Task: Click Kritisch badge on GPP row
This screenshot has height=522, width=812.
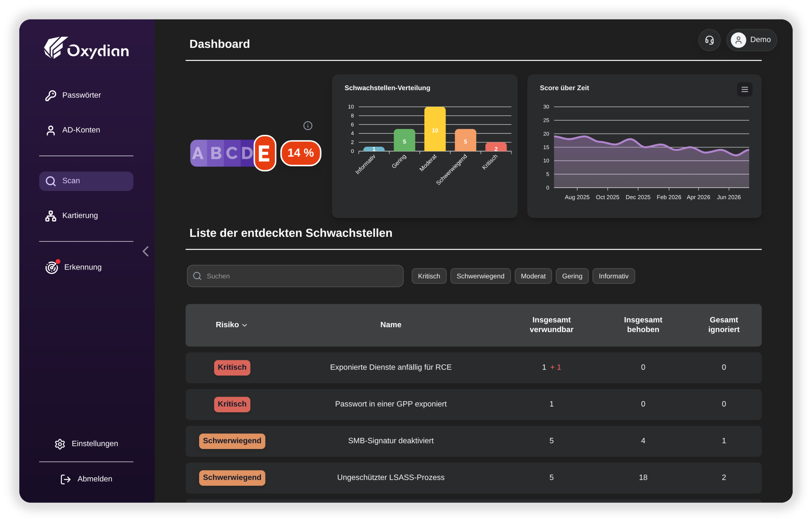Action: tap(232, 404)
